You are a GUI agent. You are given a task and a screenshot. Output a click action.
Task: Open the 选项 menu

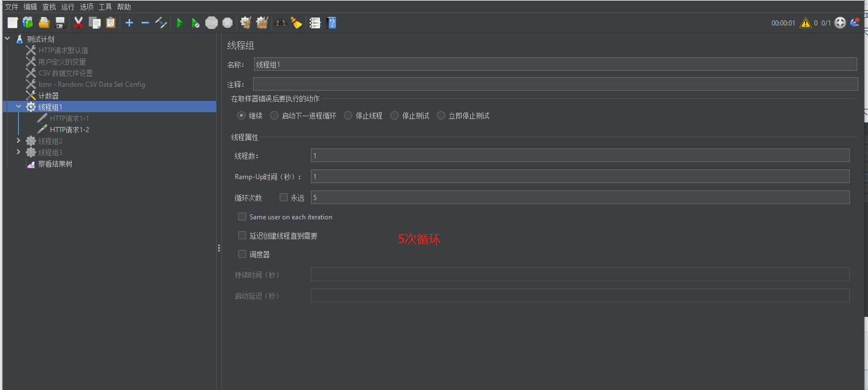pyautogui.click(x=86, y=7)
